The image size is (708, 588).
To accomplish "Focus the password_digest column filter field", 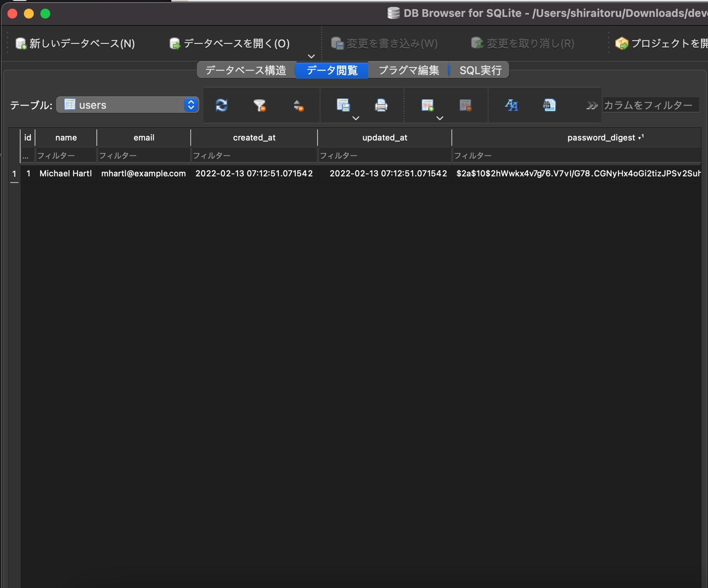I will 577,155.
